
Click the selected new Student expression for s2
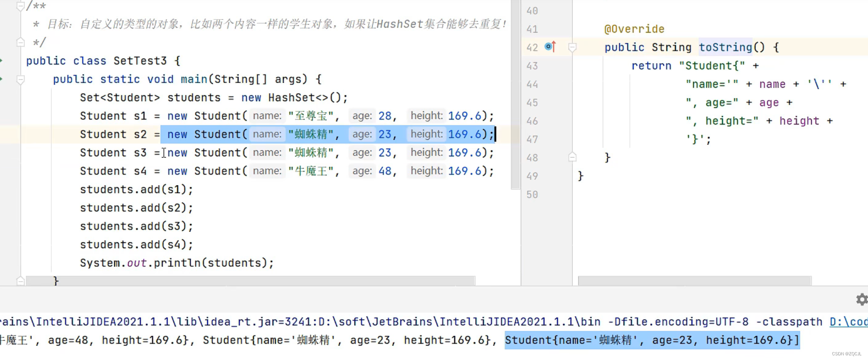[x=327, y=134]
